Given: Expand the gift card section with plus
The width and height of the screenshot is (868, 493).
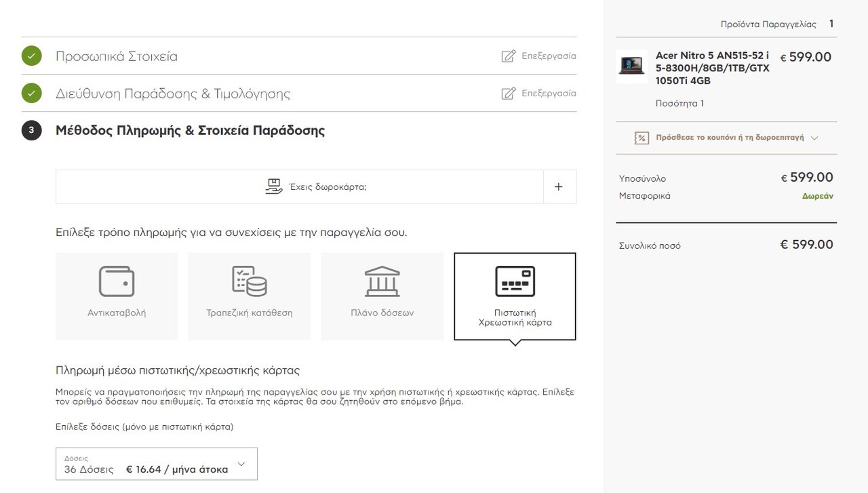Looking at the screenshot, I should click(x=559, y=186).
